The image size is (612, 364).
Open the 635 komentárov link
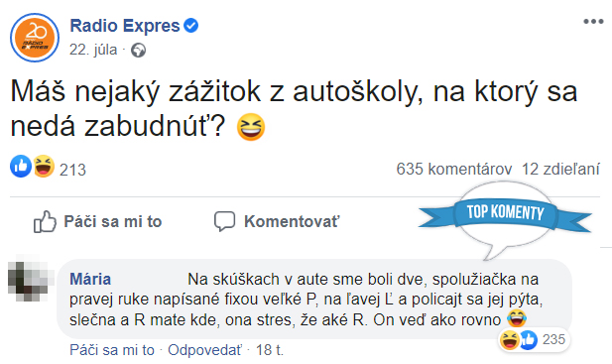(x=454, y=170)
